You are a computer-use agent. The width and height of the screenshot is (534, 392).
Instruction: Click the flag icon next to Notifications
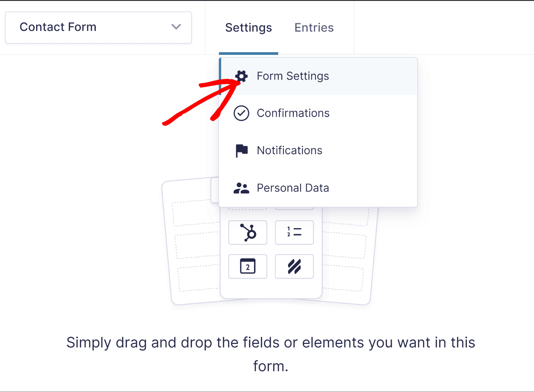[241, 150]
